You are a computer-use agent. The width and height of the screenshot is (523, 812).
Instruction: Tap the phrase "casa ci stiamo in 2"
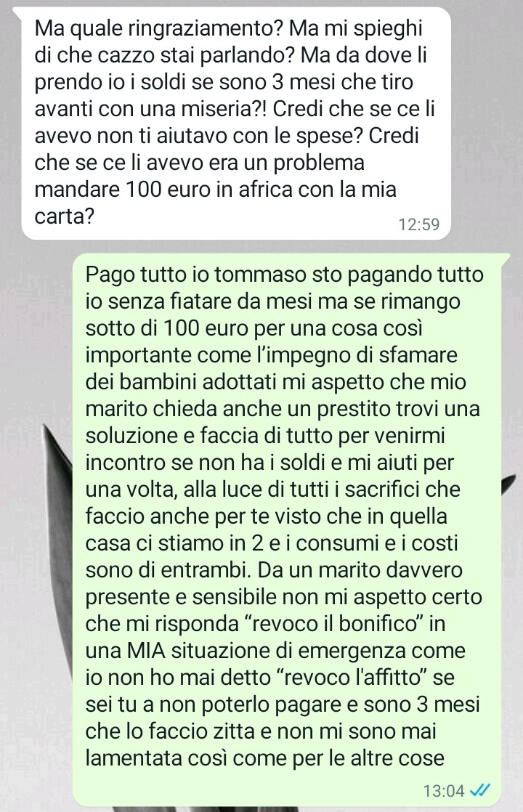pos(169,543)
